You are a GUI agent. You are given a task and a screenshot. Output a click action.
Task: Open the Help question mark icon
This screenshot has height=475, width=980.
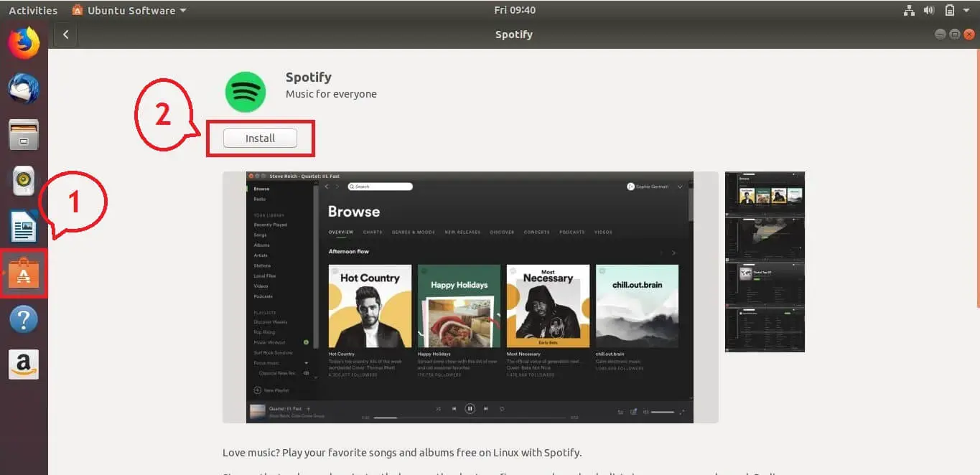24,319
